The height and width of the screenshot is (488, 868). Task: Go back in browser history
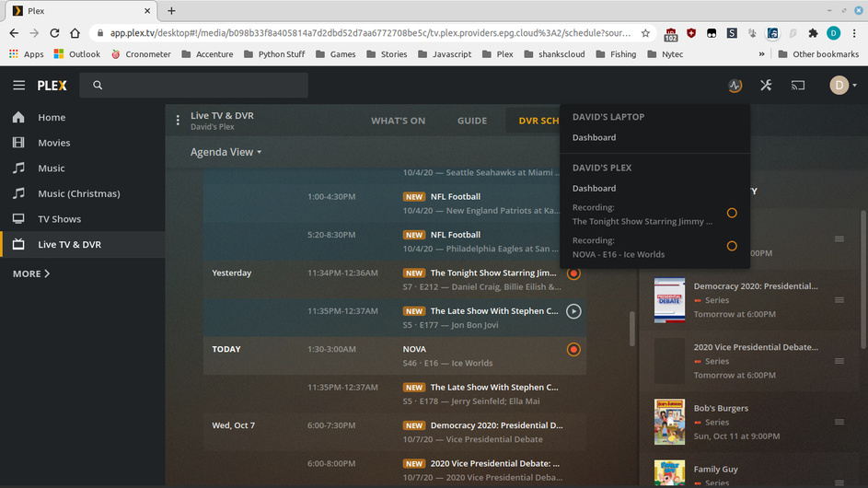14,33
